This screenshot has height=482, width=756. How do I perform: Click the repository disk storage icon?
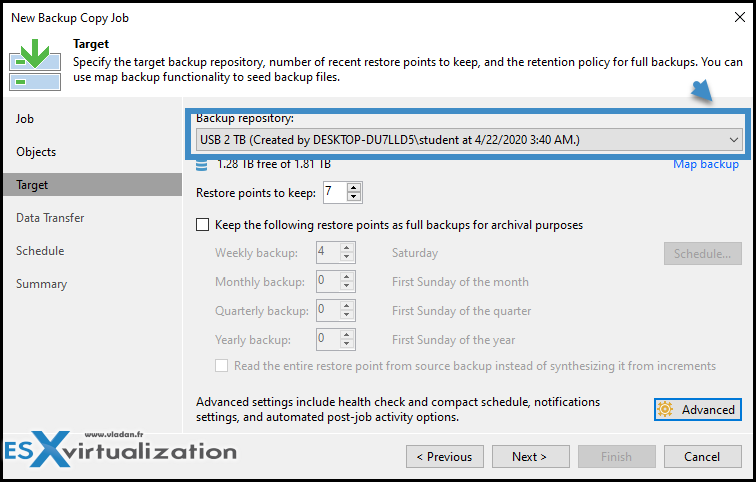pyautogui.click(x=202, y=165)
